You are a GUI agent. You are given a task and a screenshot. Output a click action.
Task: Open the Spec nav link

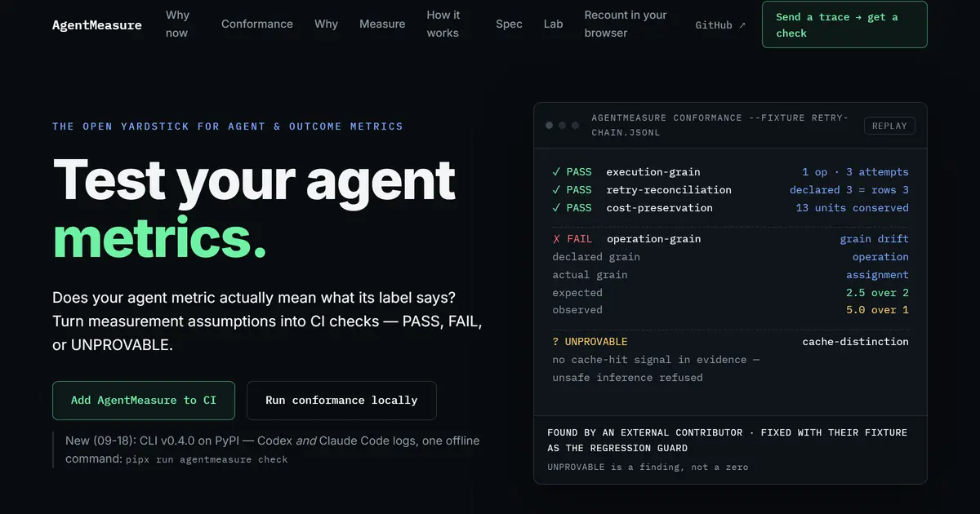point(509,24)
